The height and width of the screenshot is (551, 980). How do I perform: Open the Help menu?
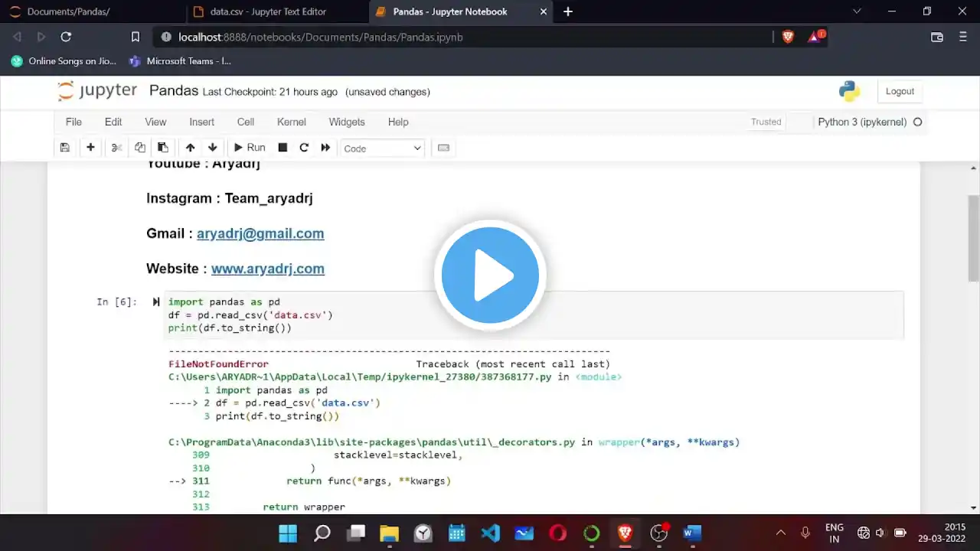point(398,122)
